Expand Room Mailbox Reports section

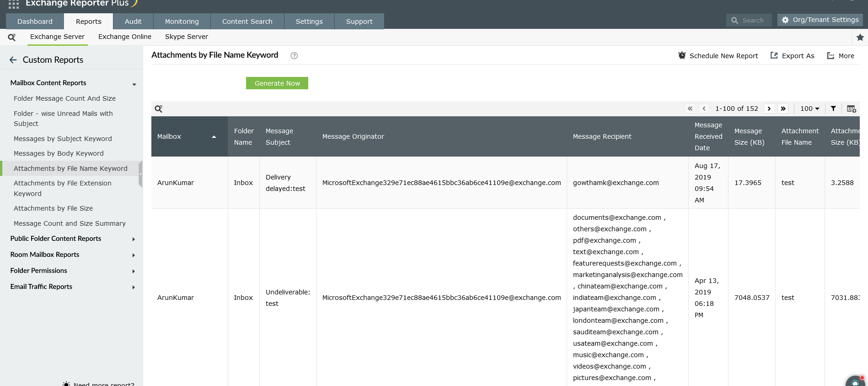point(134,255)
